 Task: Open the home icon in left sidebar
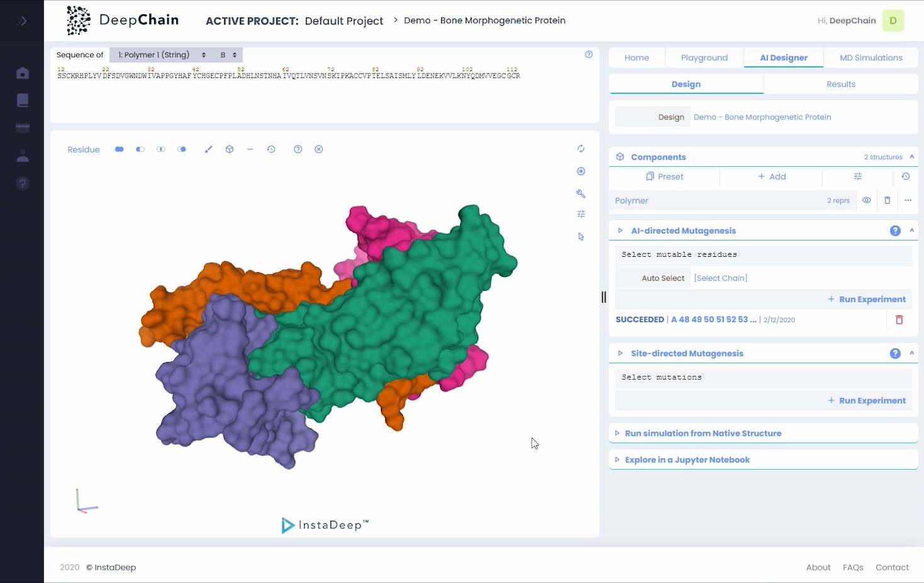coord(23,73)
